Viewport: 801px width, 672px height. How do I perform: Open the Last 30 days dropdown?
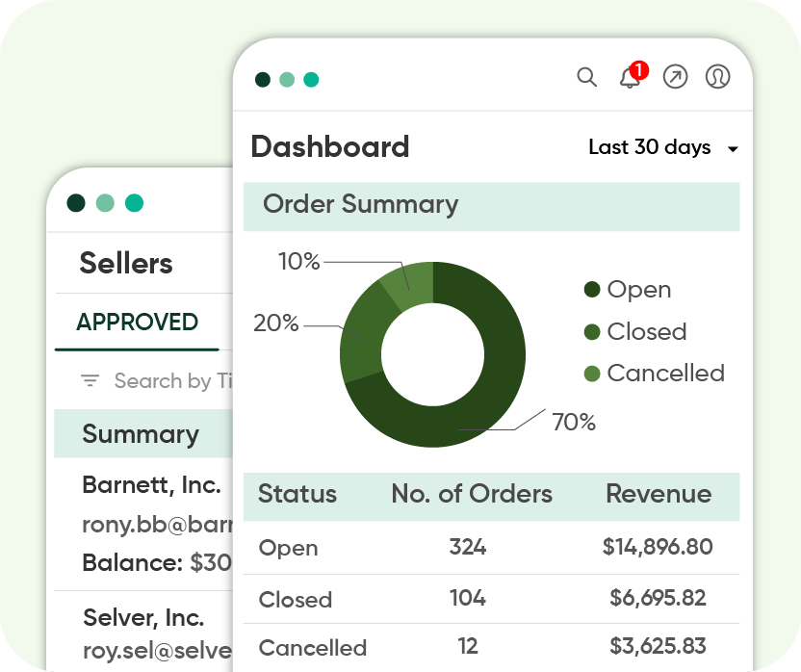coord(662,147)
